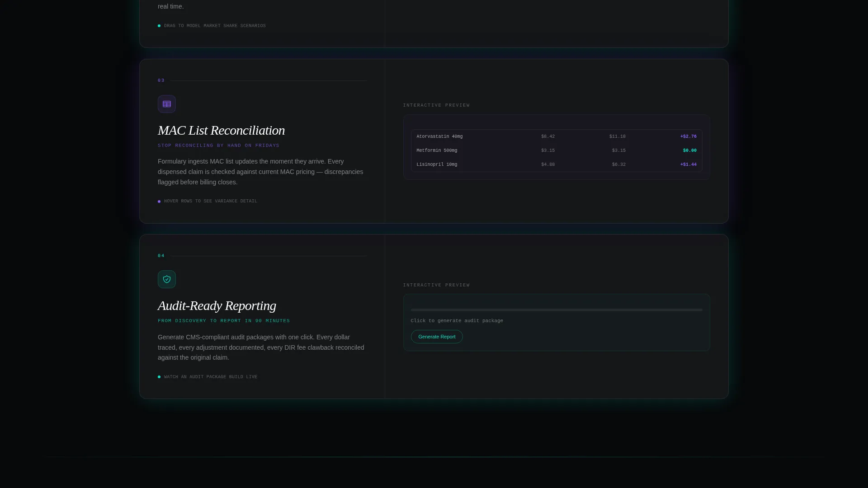Viewport: 868px width, 488px height.
Task: Click the +$1.44 variance value
Action: pos(688,164)
